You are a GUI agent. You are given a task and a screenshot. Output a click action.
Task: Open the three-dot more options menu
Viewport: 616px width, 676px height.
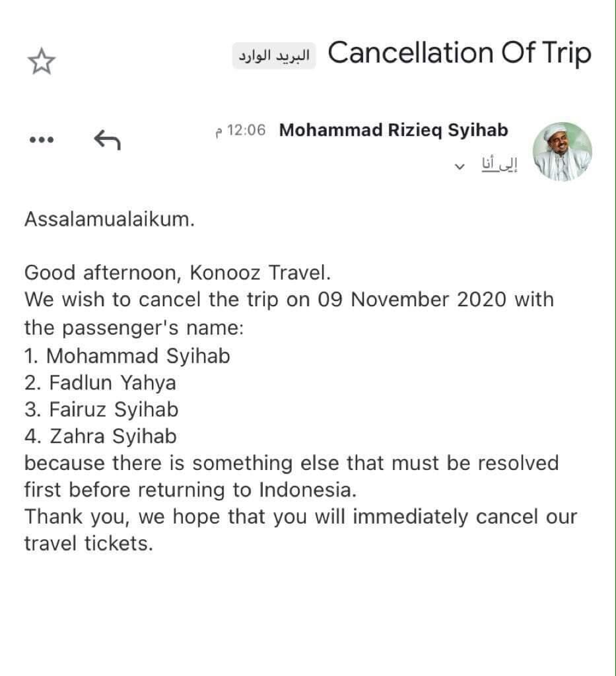point(42,140)
